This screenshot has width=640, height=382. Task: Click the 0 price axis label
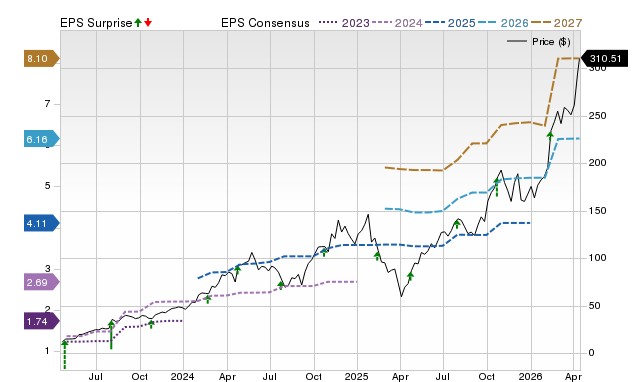click(591, 353)
